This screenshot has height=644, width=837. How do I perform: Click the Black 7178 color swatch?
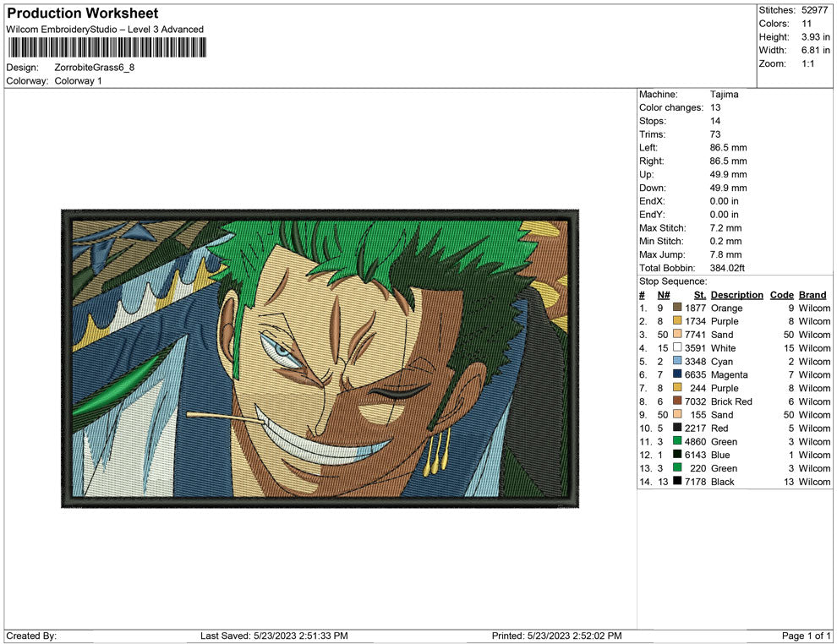pos(677,481)
